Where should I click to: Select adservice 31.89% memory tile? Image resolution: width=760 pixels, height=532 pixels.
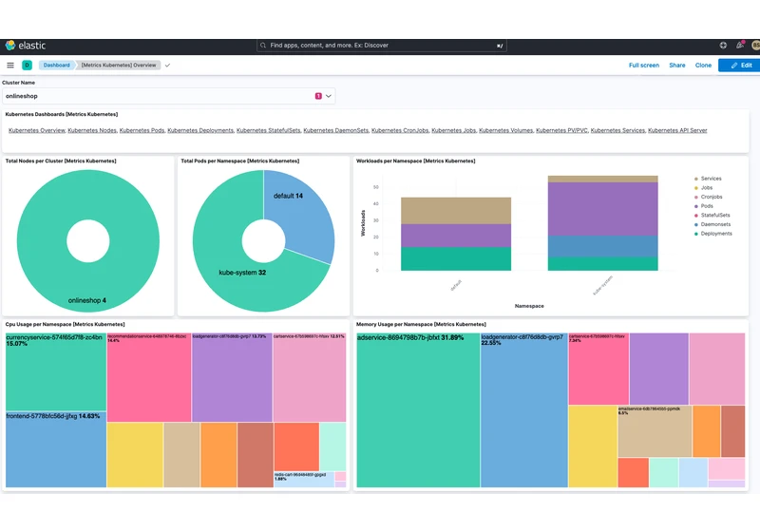point(418,409)
